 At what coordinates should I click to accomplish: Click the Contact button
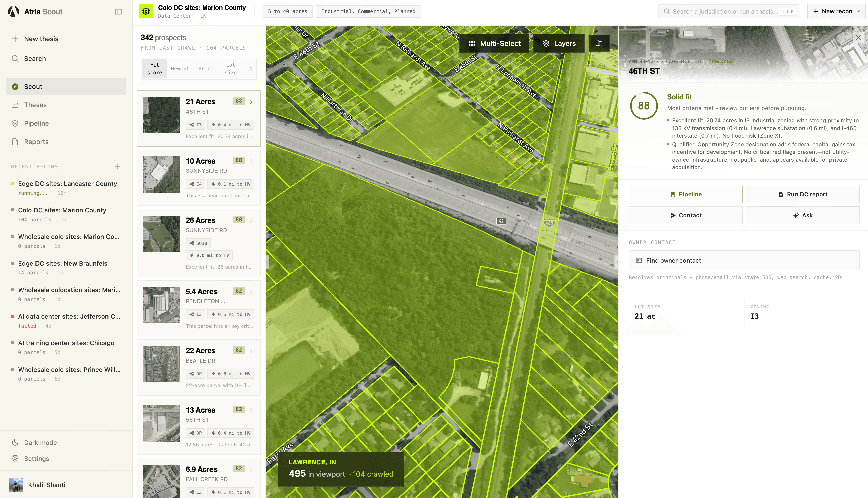click(x=685, y=215)
